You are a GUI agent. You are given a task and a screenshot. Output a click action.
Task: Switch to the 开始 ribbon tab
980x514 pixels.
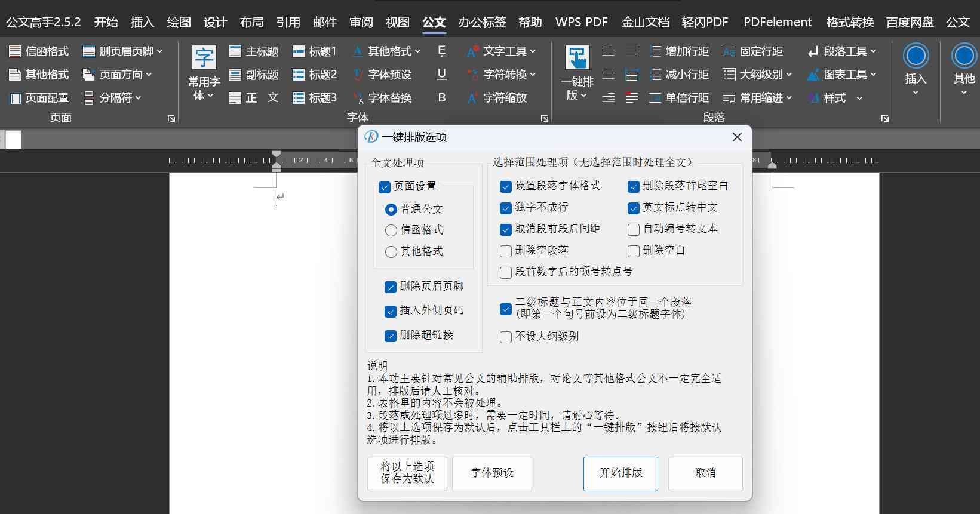point(106,22)
